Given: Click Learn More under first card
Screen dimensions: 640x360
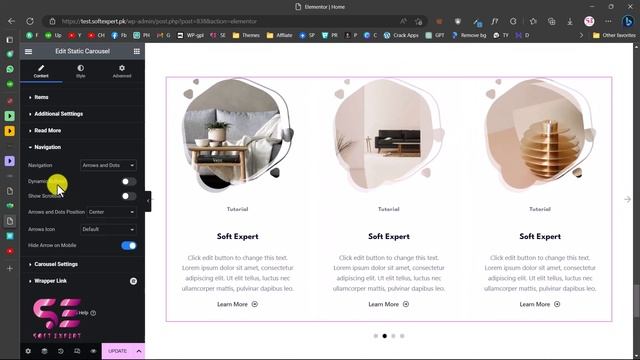Looking at the screenshot, I should click(x=237, y=304).
